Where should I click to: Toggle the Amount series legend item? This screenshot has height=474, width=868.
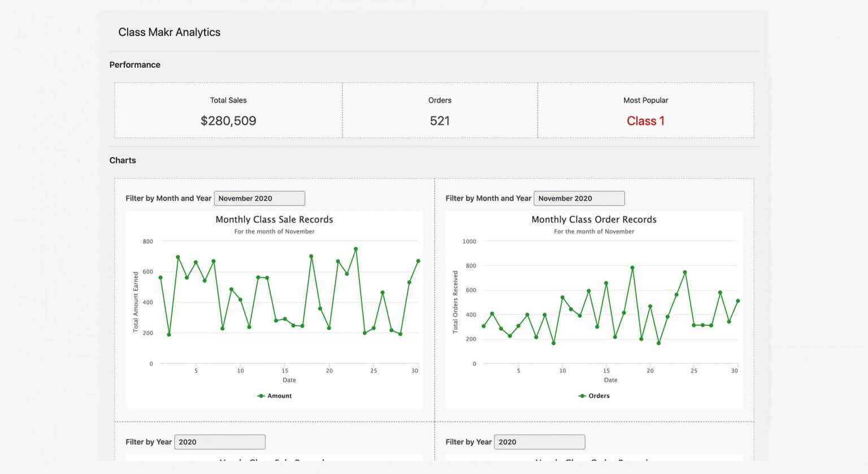point(275,396)
